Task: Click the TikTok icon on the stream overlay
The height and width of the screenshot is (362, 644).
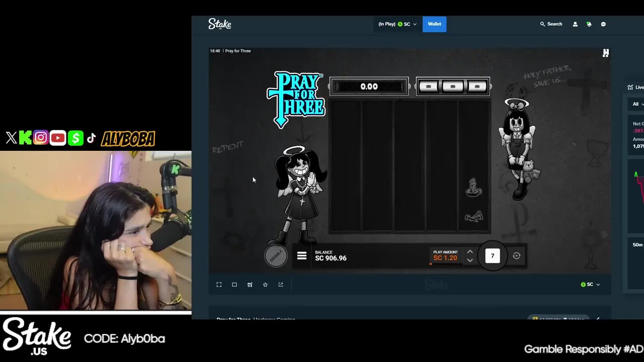Action: click(91, 138)
